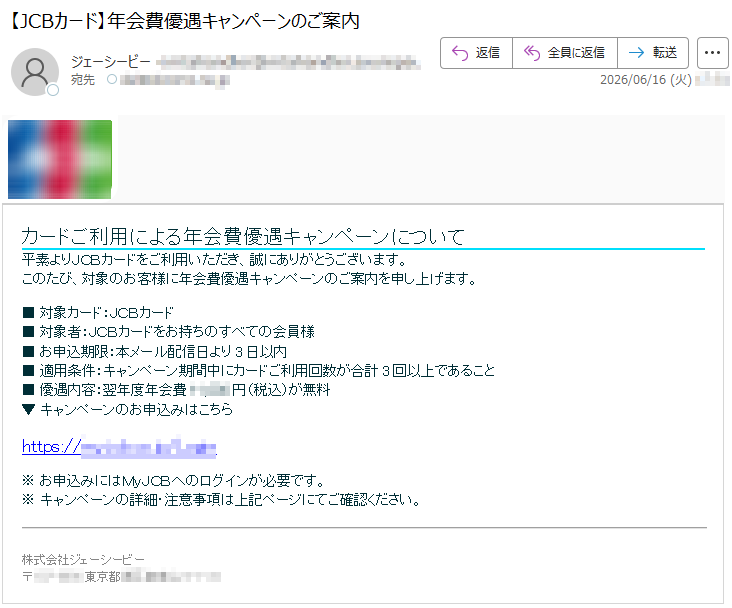Click the text ▼ キャンペーンのお申込みはこちら

pos(127,410)
